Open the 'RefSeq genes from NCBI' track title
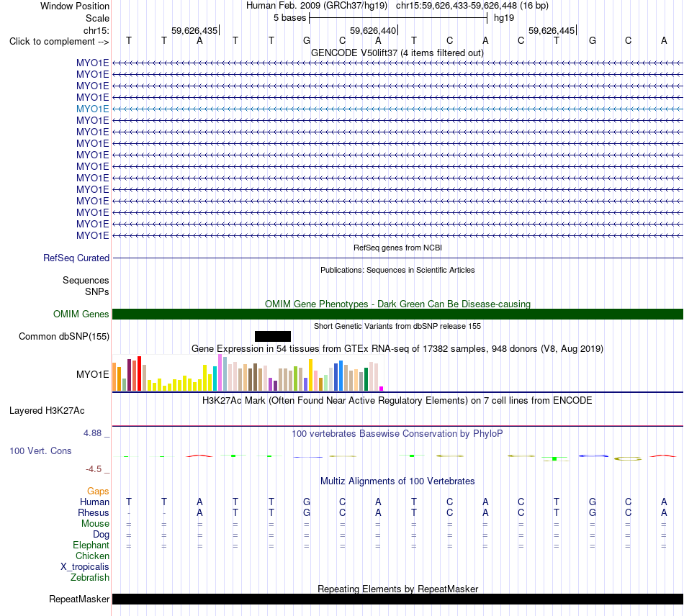Viewport: 684px width, 616px height. pyautogui.click(x=397, y=248)
